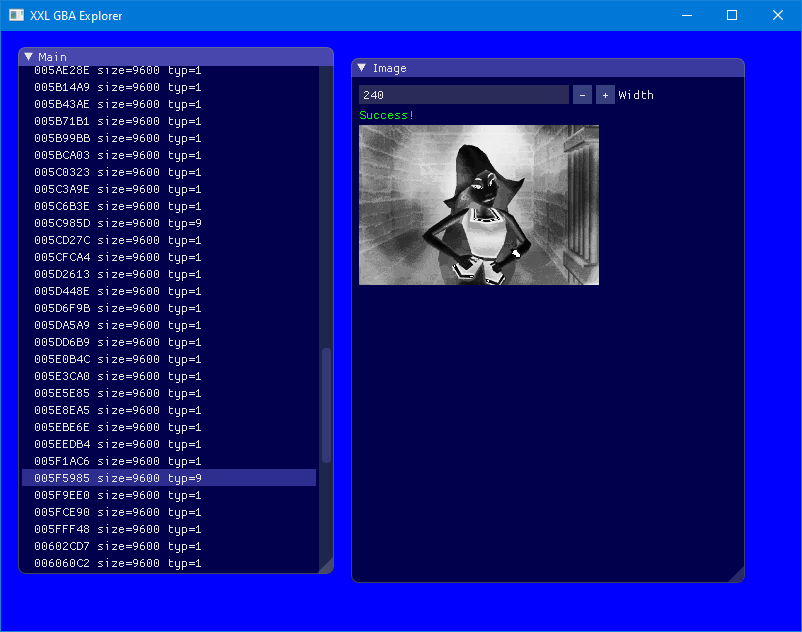Viewport: 802px width, 632px height.
Task: Decrease width with the minus button
Action: pos(582,95)
